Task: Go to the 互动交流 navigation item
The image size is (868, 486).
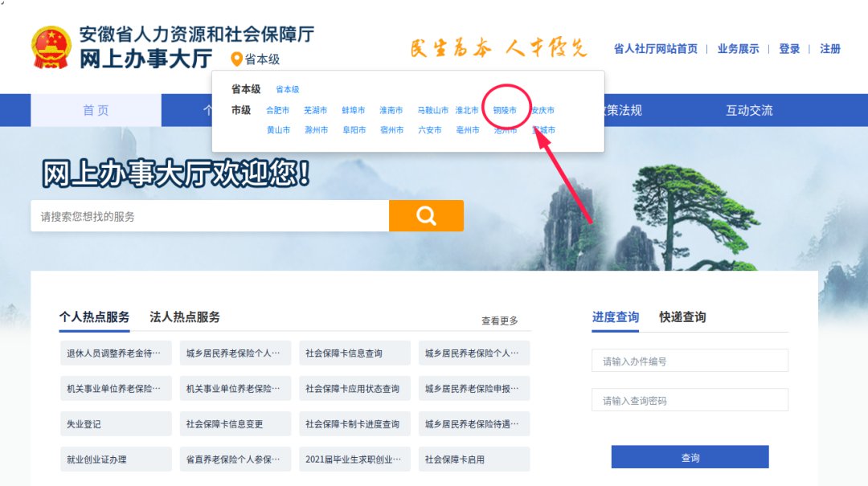Action: (x=749, y=111)
